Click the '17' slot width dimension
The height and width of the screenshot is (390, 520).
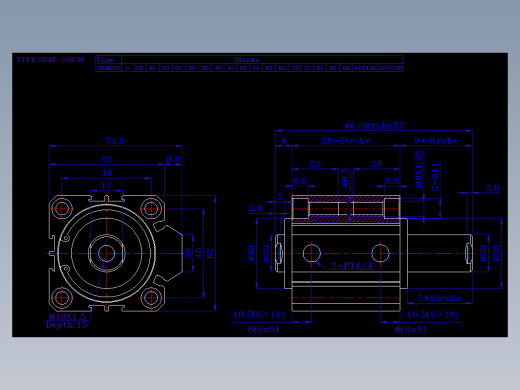tap(107, 186)
